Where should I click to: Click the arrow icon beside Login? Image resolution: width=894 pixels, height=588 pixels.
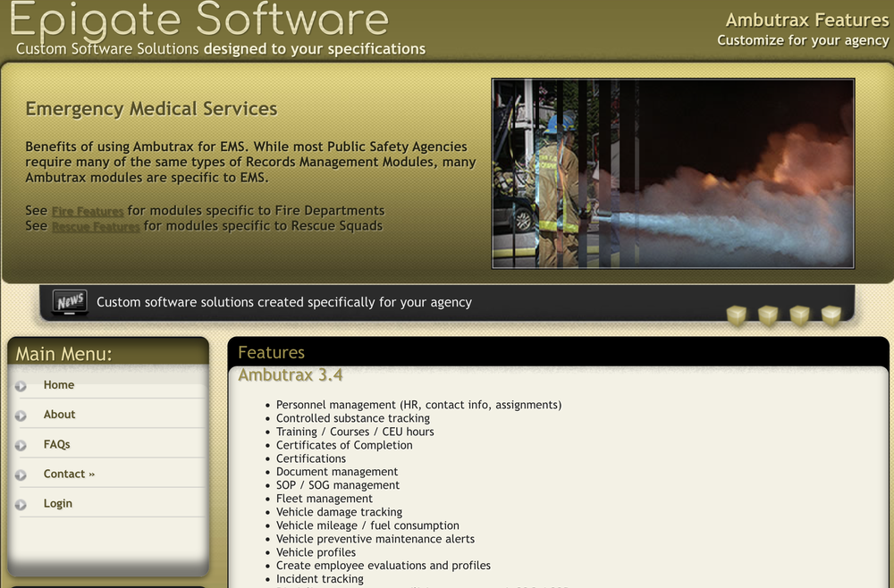21,503
